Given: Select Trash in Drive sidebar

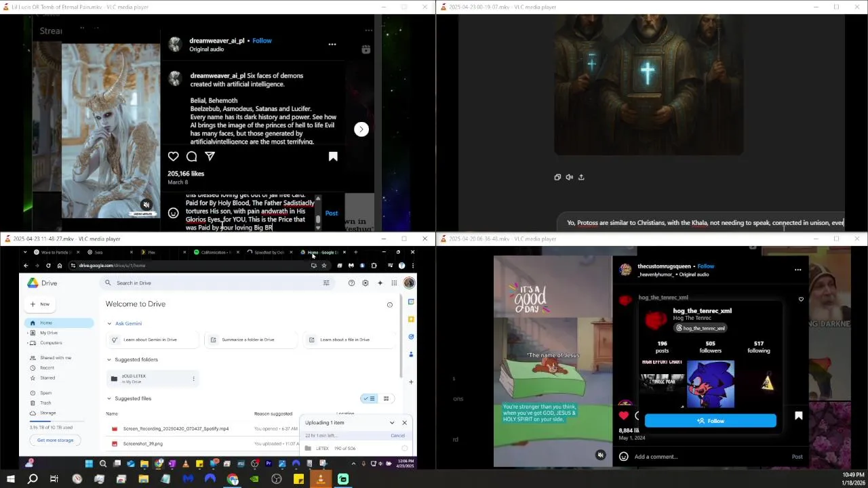Looking at the screenshot, I should point(45,403).
